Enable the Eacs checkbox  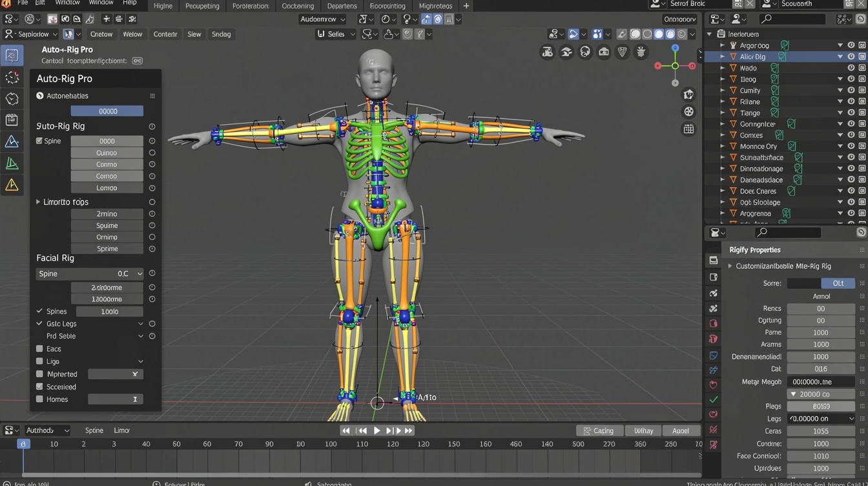tap(40, 348)
